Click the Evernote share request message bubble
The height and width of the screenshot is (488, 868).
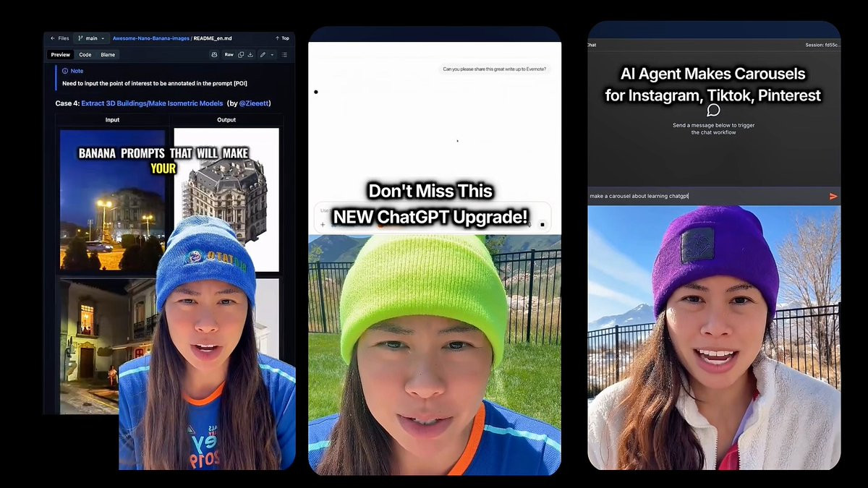pos(495,69)
